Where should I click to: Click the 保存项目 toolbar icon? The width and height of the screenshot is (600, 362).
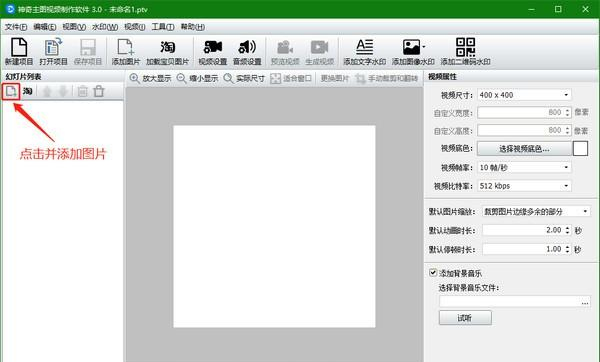coord(88,52)
